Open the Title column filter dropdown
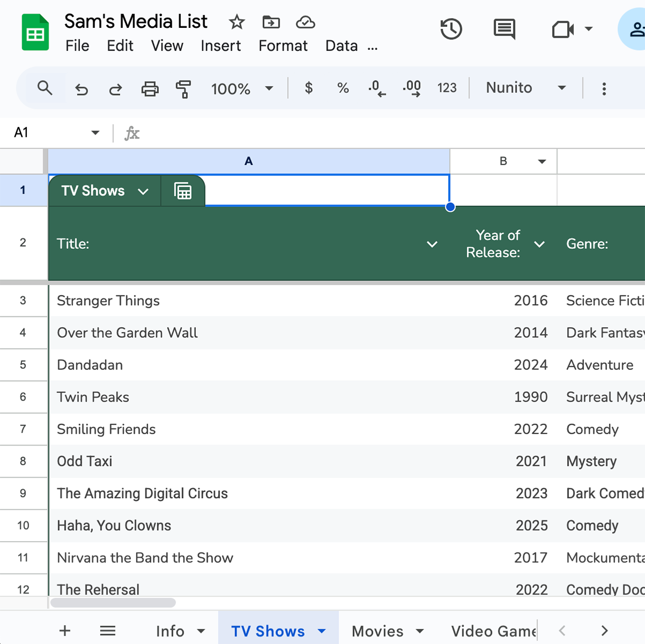 pos(432,244)
